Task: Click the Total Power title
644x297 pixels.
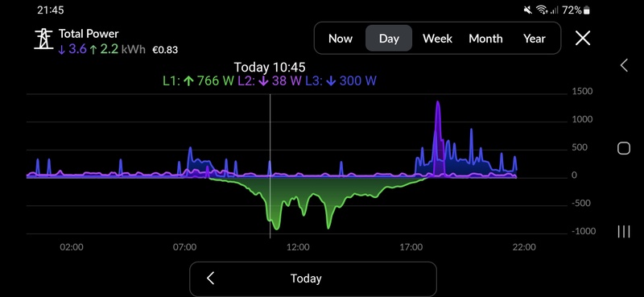Action: (89, 34)
